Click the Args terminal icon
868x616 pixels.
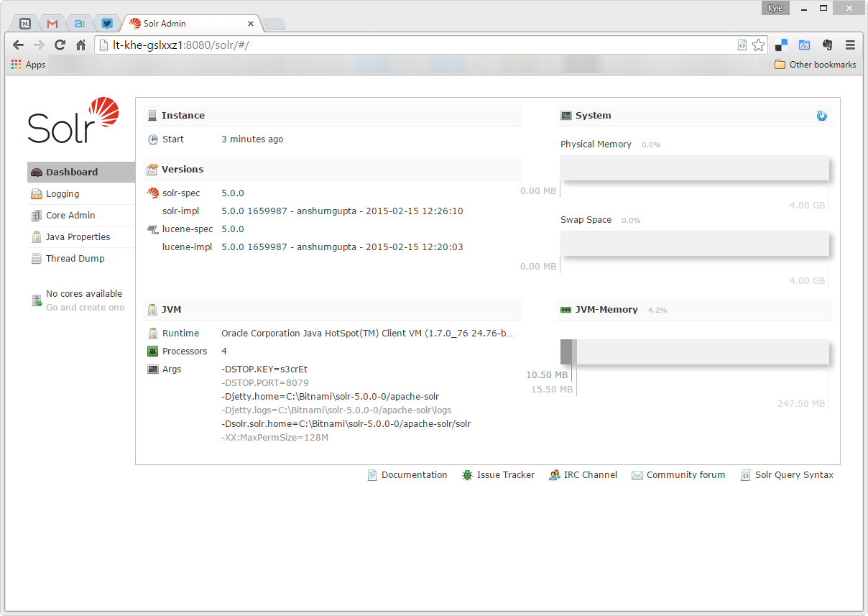pyautogui.click(x=152, y=369)
